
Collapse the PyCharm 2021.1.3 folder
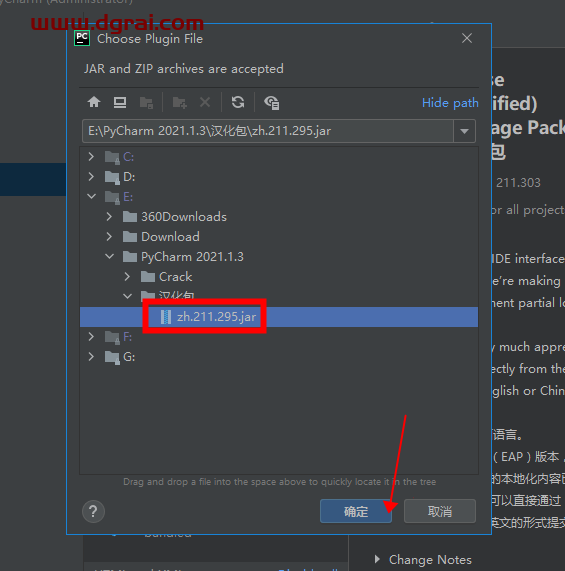109,257
